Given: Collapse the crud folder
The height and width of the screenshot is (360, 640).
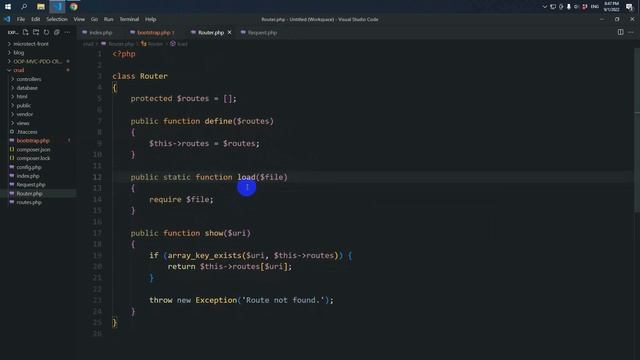Looking at the screenshot, I should point(19,70).
